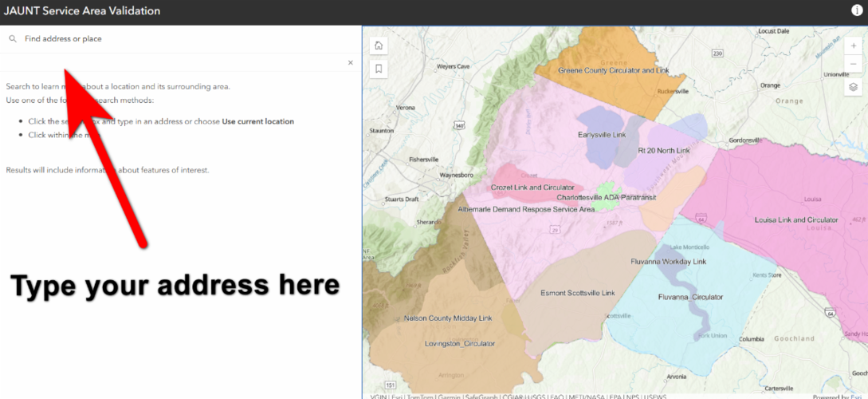Zoom in with the plus button

pyautogui.click(x=853, y=46)
